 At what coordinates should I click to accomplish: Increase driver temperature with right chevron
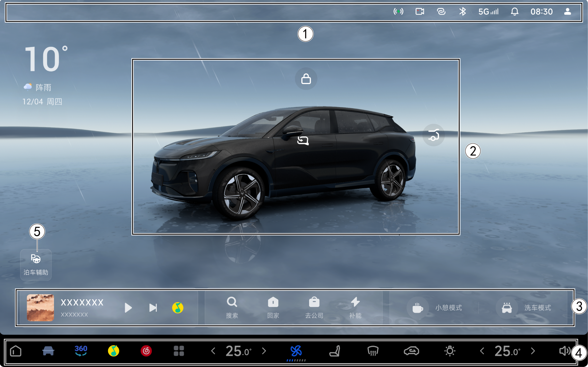tap(264, 351)
